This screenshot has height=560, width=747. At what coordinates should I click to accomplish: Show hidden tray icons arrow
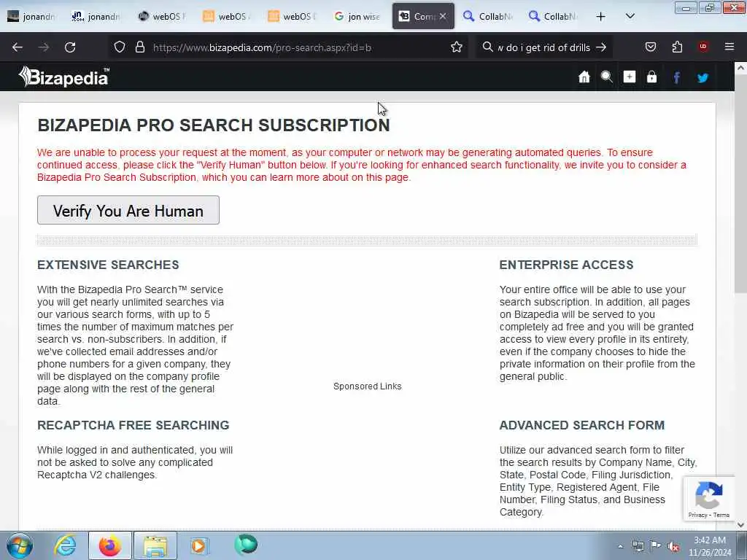click(x=620, y=547)
